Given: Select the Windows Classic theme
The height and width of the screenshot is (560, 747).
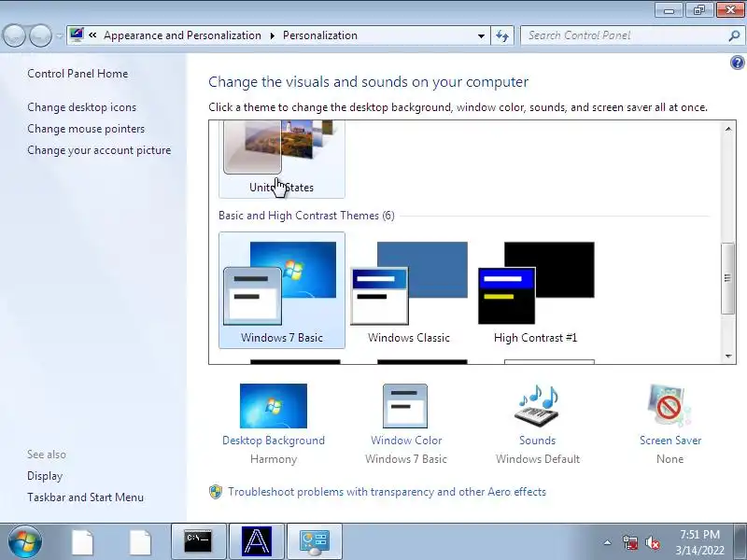Looking at the screenshot, I should [409, 290].
